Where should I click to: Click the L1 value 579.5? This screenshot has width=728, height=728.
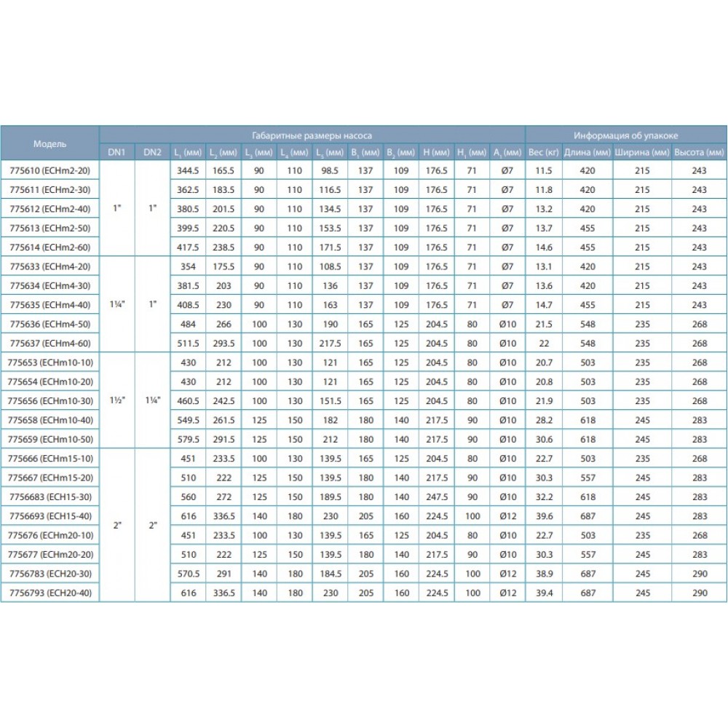click(x=188, y=439)
